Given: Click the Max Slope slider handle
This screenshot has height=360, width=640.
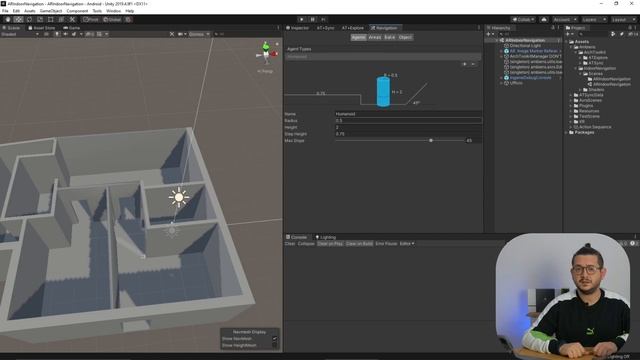Looking at the screenshot, I should coord(431,140).
